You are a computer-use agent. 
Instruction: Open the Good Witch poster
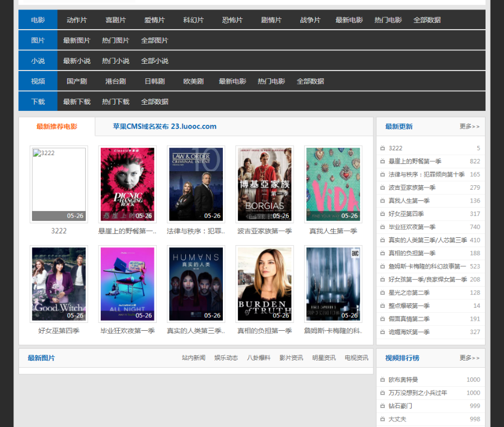click(x=59, y=284)
